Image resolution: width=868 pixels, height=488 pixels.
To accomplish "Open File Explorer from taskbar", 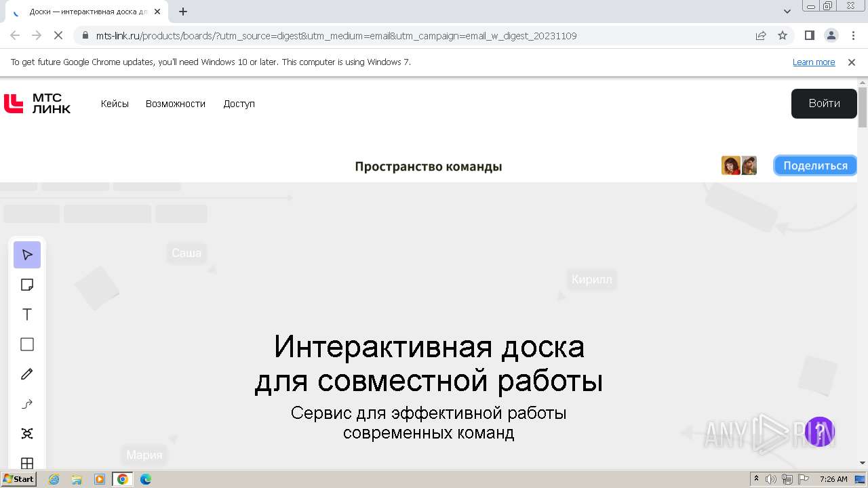I will pos(77,479).
